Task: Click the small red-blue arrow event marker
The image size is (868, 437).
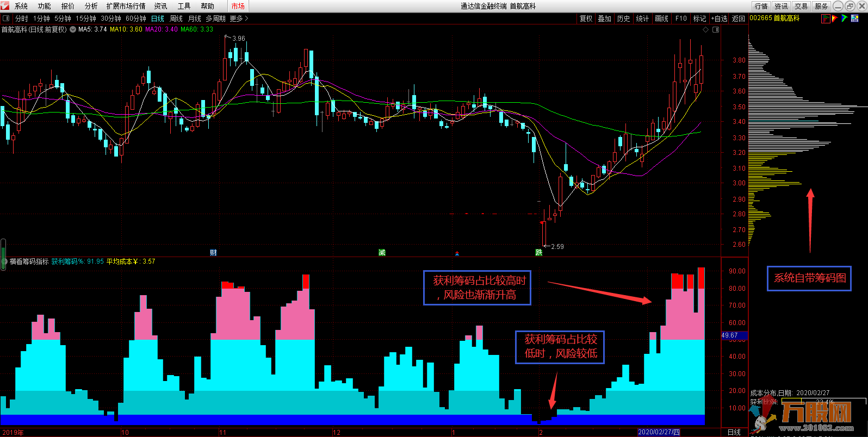Action: click(x=457, y=253)
